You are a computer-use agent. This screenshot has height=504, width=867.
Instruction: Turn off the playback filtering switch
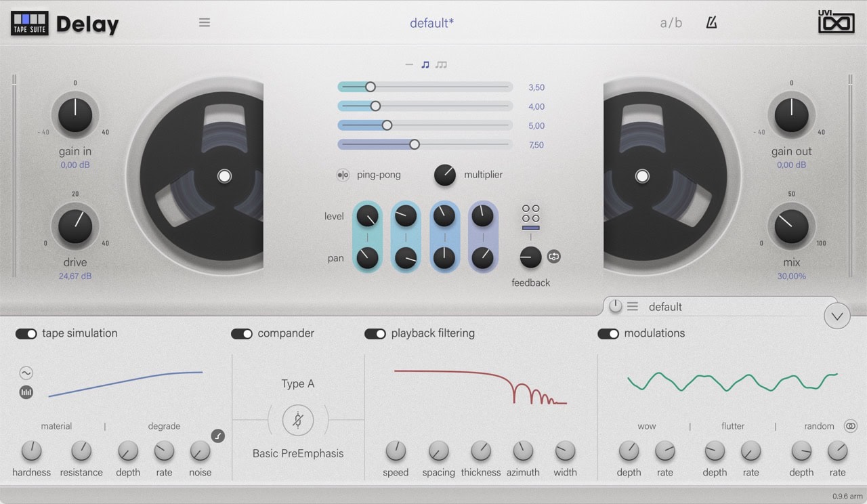pos(375,333)
